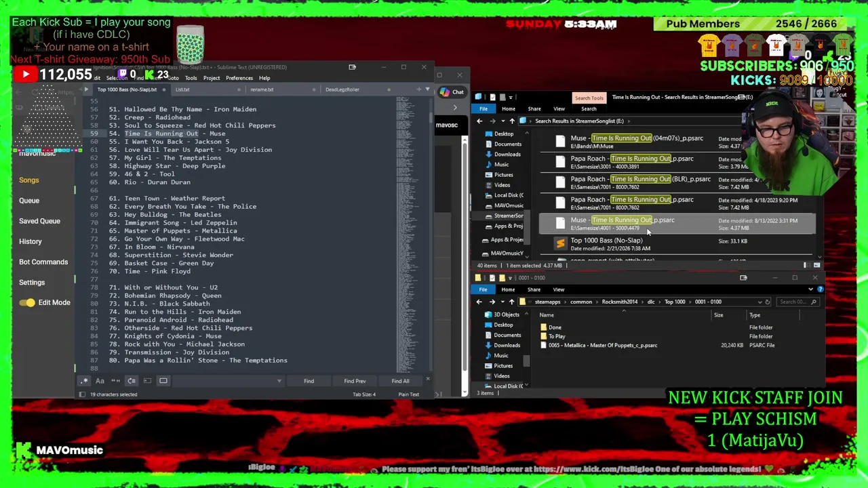Click Rocksmith2014 in lower Explorer address bar
The image size is (868, 488).
click(x=619, y=302)
